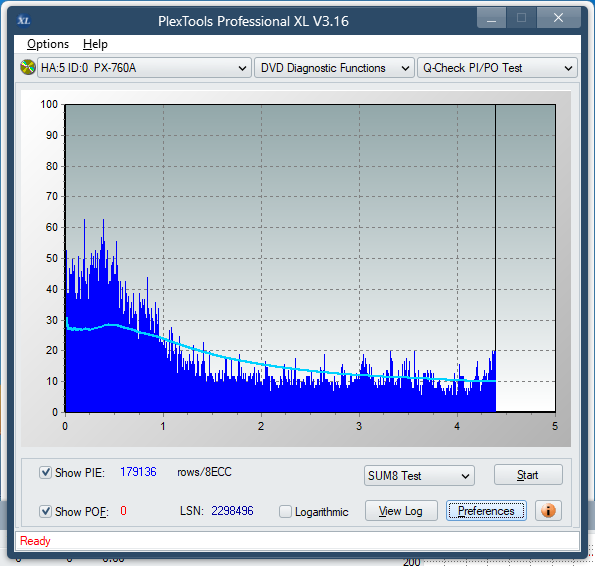Click the disc drive icon beside the drive selector
Screen dimensions: 595x566
(x=28, y=68)
